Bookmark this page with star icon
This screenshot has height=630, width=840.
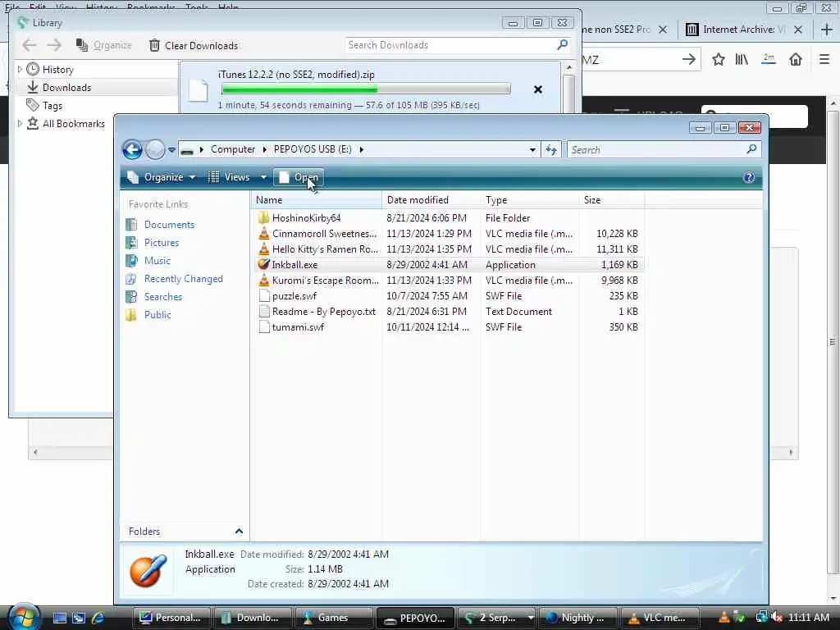(719, 59)
